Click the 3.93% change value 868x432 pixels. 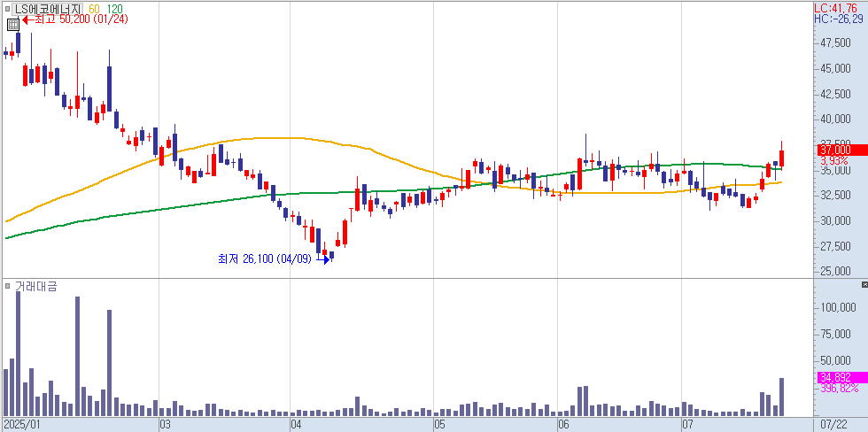tap(834, 160)
